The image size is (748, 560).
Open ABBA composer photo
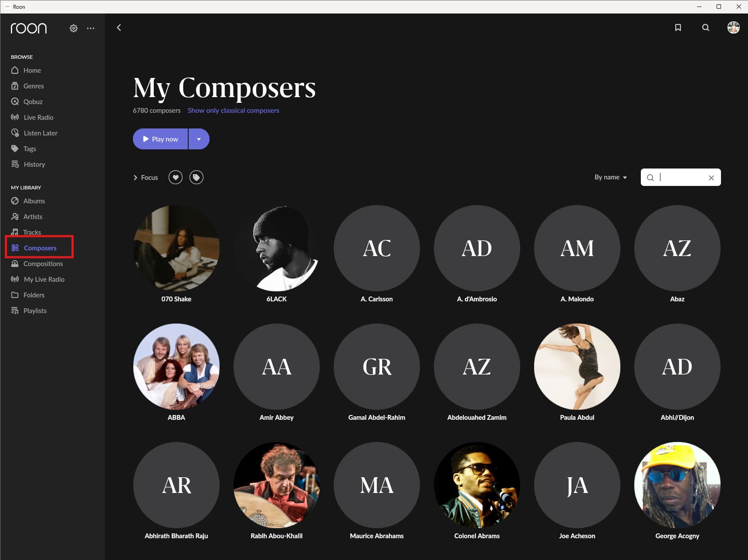[x=176, y=367]
